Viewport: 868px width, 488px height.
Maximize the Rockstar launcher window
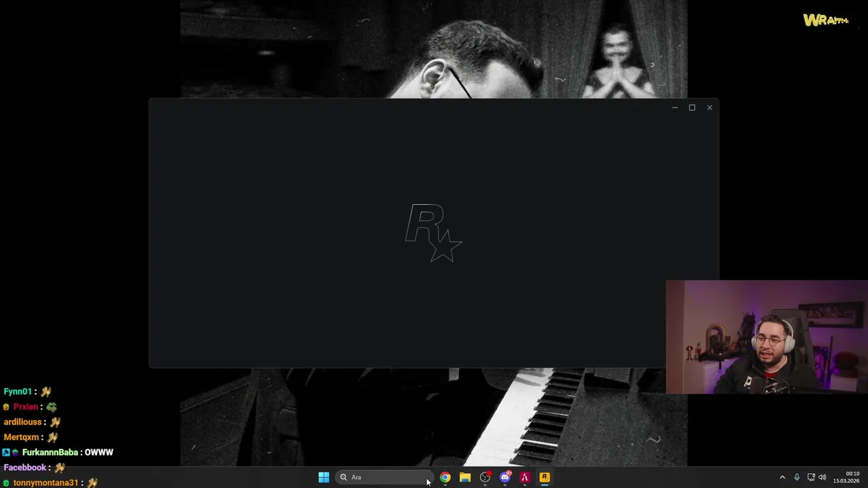pyautogui.click(x=692, y=107)
